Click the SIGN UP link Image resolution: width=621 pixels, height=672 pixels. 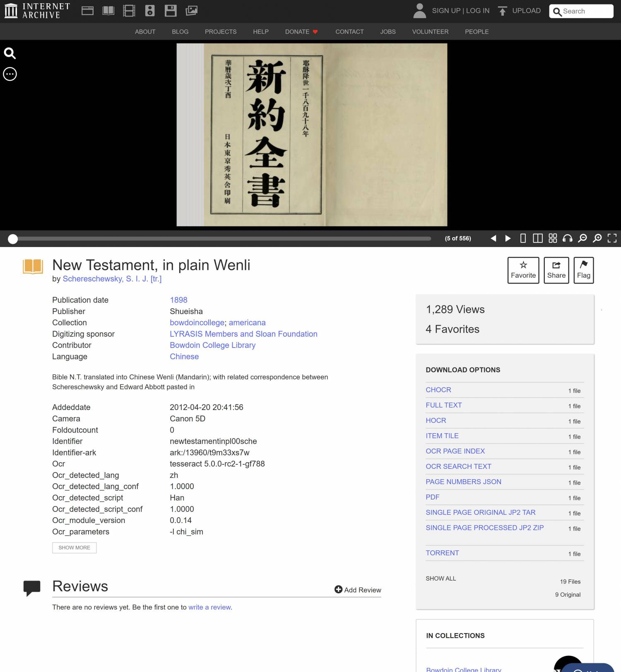click(x=446, y=11)
